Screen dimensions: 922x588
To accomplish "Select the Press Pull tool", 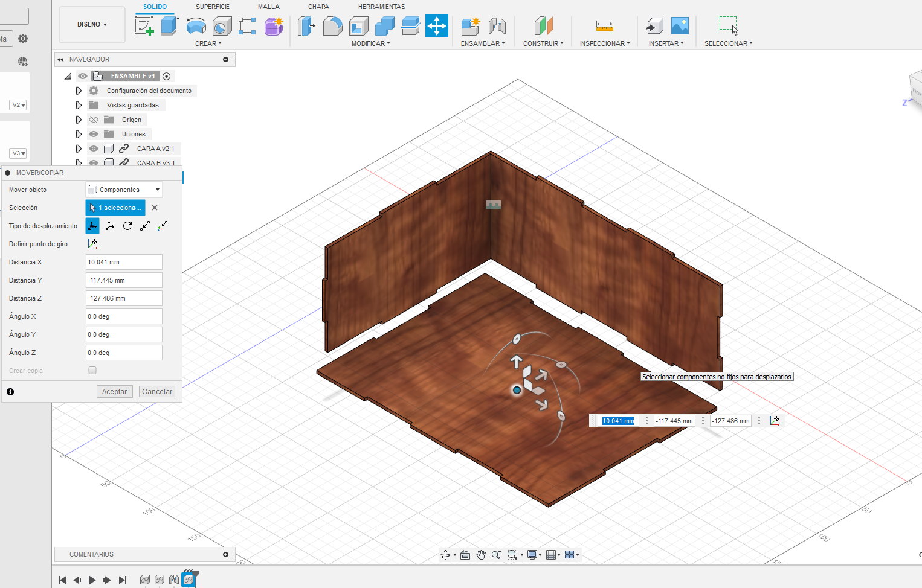I will tap(306, 26).
